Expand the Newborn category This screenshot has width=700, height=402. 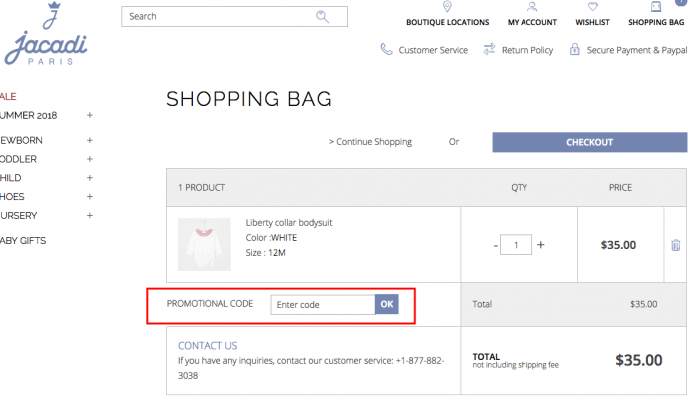click(x=90, y=140)
